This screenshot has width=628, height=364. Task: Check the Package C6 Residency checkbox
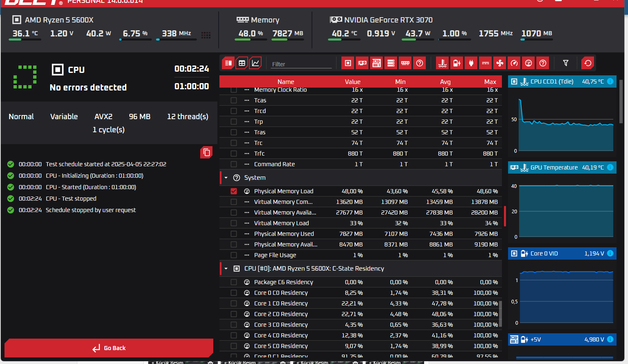coord(234,282)
